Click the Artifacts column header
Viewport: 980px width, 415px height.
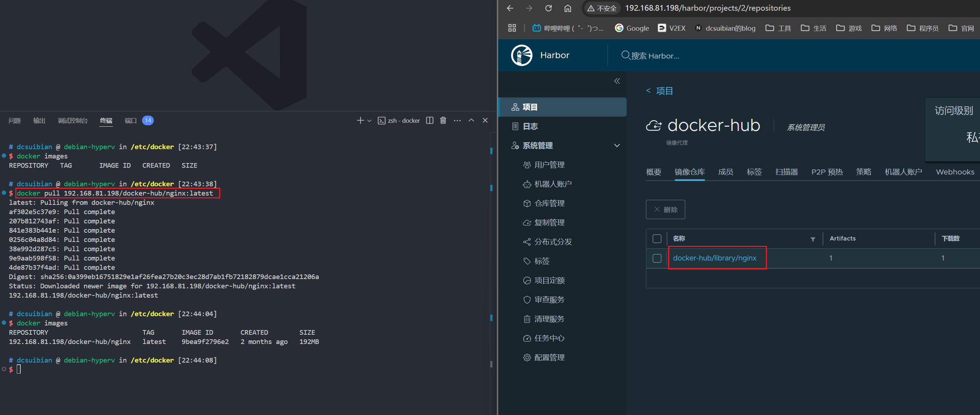pos(842,238)
